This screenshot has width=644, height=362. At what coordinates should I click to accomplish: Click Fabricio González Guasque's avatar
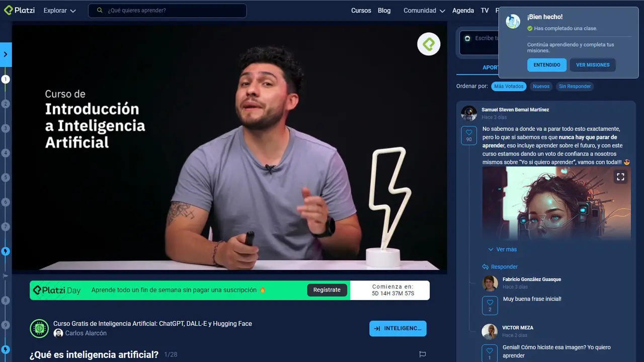[490, 283]
